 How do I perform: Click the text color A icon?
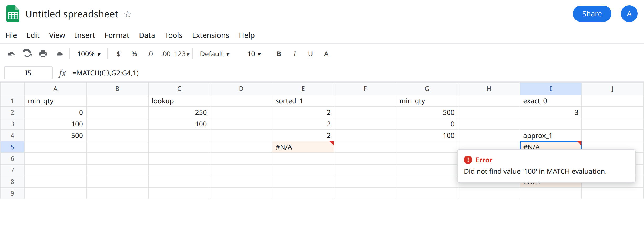[326, 54]
